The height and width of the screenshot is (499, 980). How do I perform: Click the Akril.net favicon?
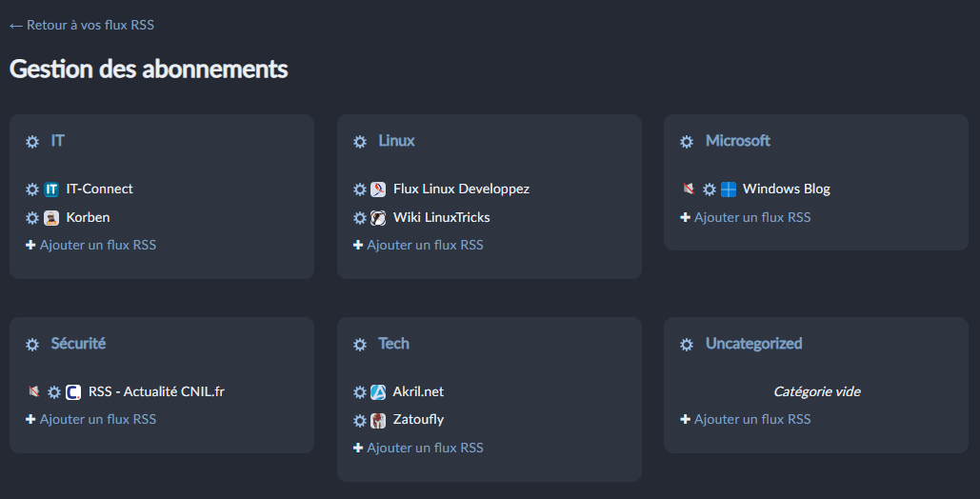pyautogui.click(x=378, y=392)
